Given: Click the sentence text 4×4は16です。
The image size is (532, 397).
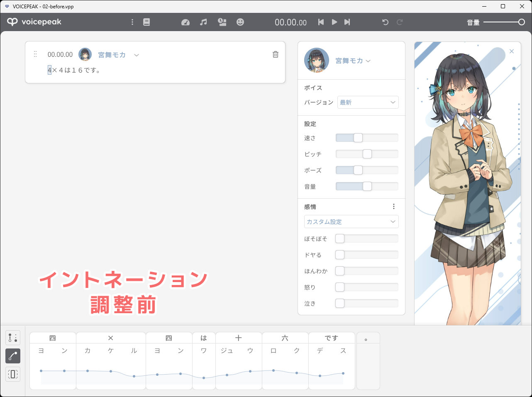Looking at the screenshot, I should pyautogui.click(x=74, y=70).
